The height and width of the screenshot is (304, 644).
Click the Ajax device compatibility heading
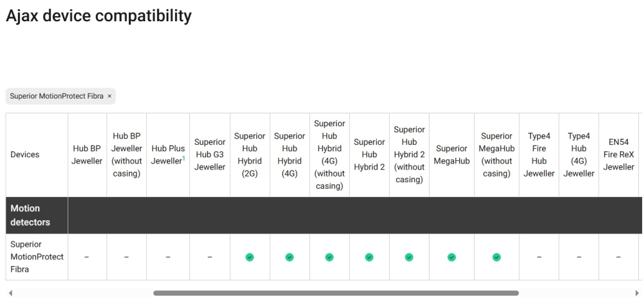click(x=99, y=15)
